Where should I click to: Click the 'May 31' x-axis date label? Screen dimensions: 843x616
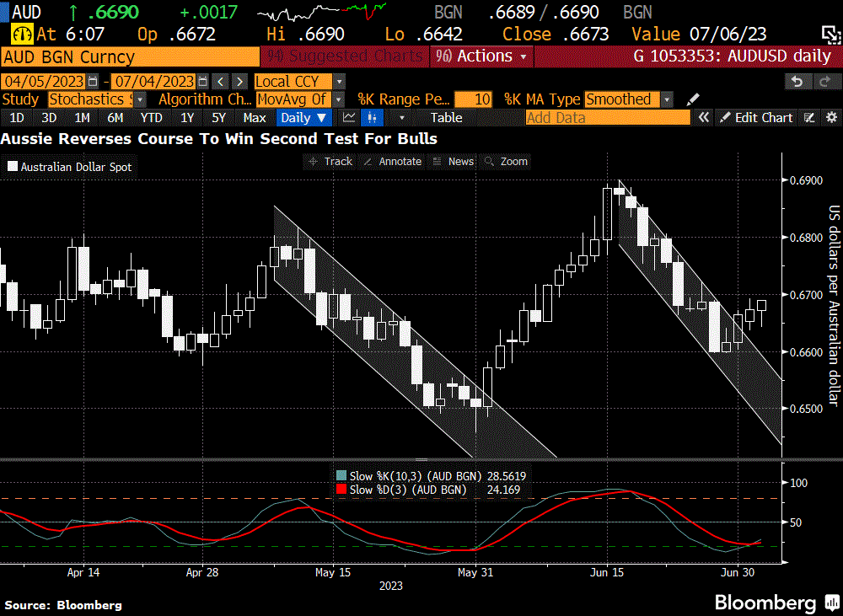(475, 572)
